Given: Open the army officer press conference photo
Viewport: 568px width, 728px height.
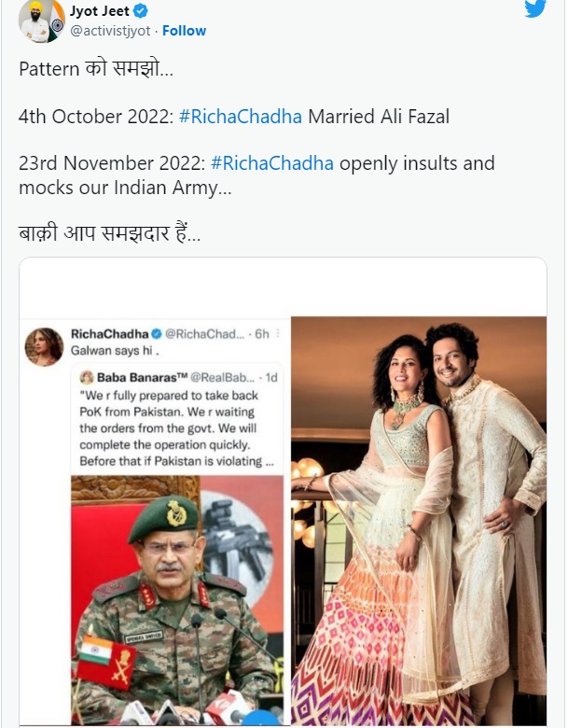Looking at the screenshot, I should (177, 597).
